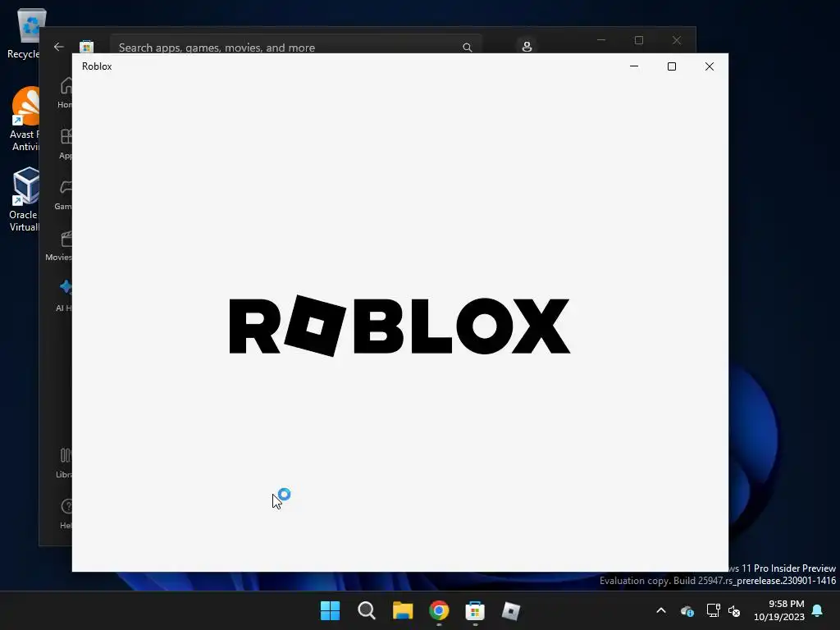
Task: Select the Oracle VirtualBox desktop shortcut
Action: point(24,199)
